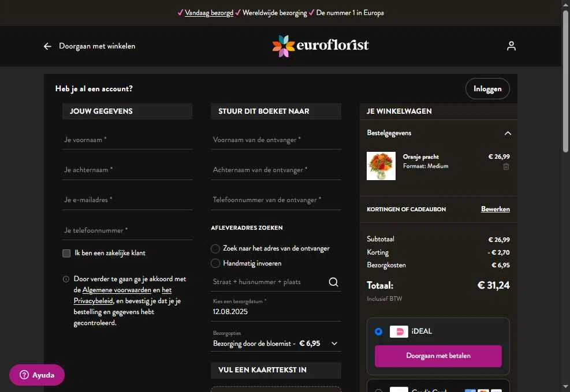Click the iDEAL payment logo
The image size is (570, 392).
tap(399, 331)
